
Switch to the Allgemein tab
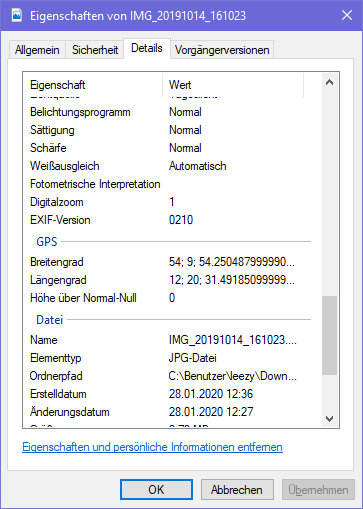(x=37, y=50)
